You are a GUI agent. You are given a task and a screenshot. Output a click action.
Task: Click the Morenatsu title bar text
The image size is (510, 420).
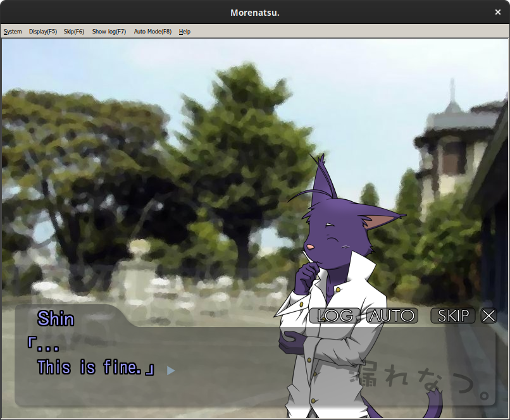(x=255, y=13)
